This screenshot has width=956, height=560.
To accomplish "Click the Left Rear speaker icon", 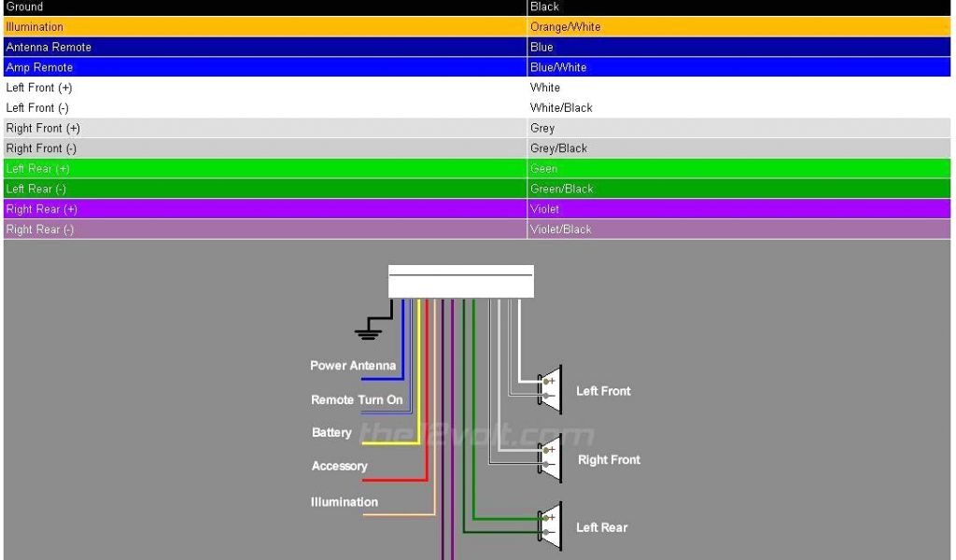I will (551, 526).
